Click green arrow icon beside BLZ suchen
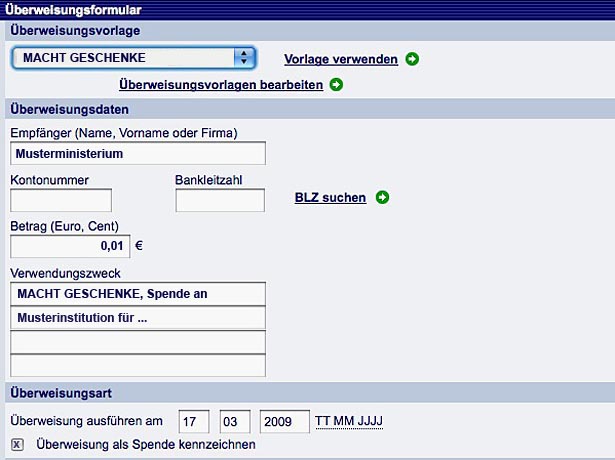This screenshot has width=615, height=460. (382, 197)
